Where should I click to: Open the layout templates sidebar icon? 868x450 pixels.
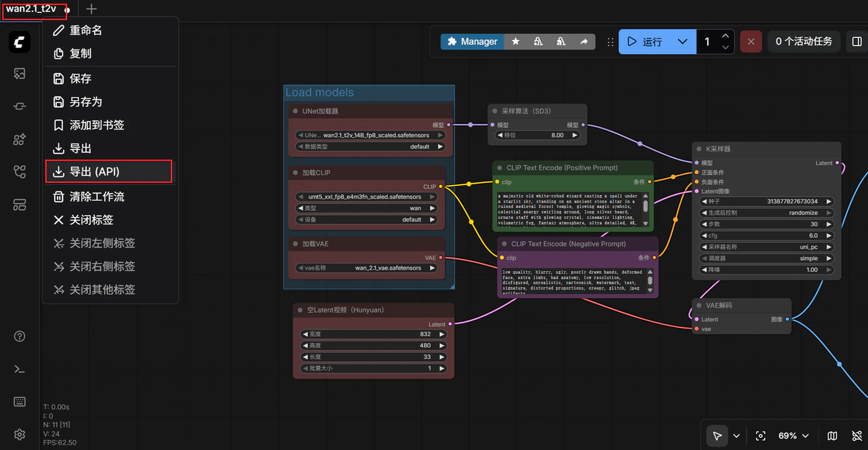[20, 205]
